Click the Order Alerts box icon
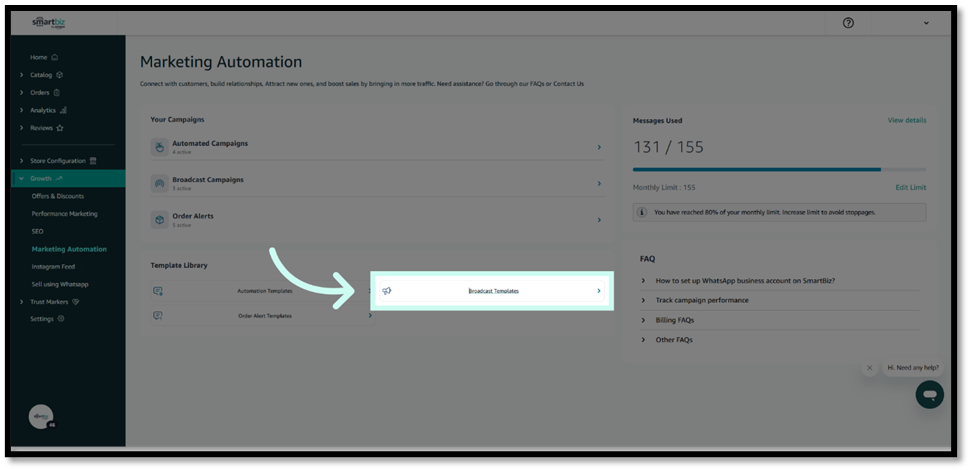The width and height of the screenshot is (970, 470). pyautogui.click(x=159, y=219)
